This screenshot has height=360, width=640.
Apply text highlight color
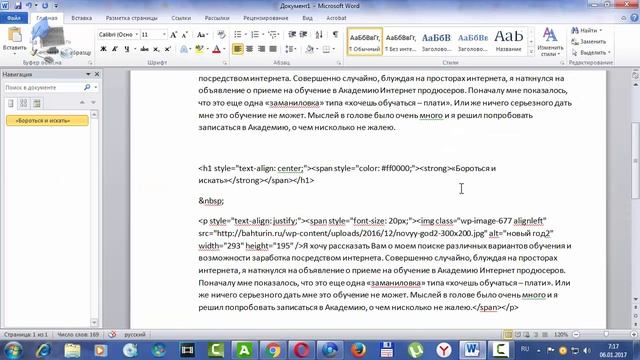[x=199, y=49]
